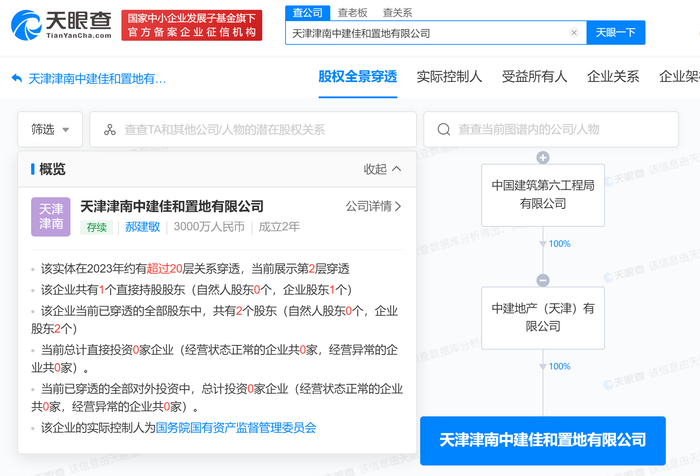Collapse the overview panel via 收起
The height and width of the screenshot is (476, 700).
point(382,169)
